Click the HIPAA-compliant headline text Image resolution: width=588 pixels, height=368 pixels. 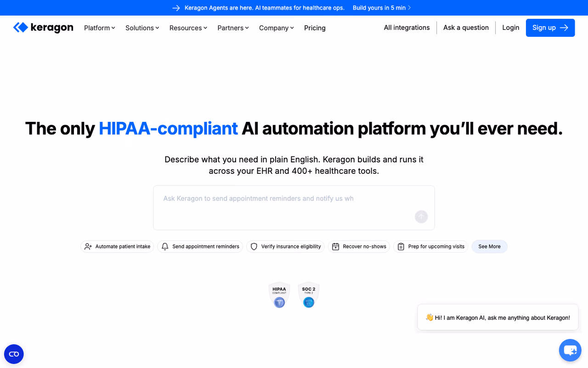[x=168, y=128]
